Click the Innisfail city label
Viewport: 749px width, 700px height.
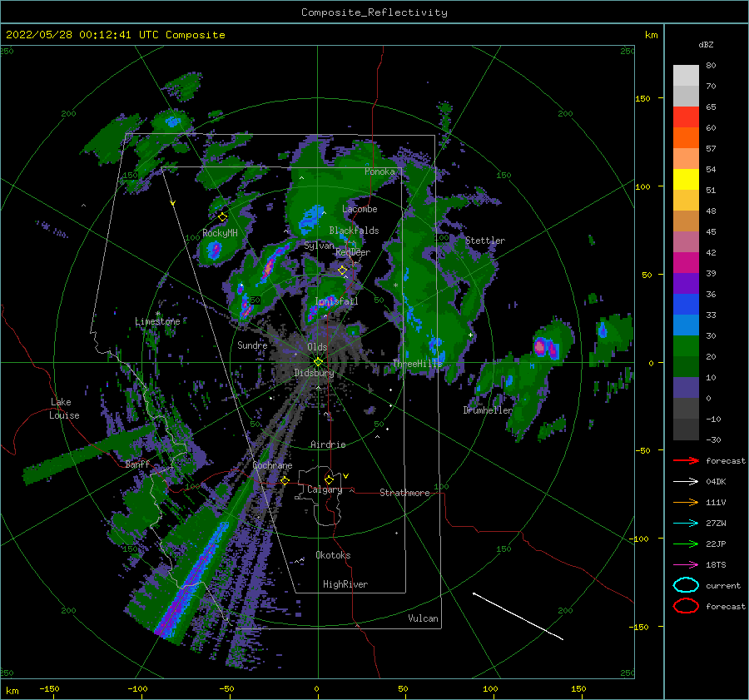coord(336,301)
